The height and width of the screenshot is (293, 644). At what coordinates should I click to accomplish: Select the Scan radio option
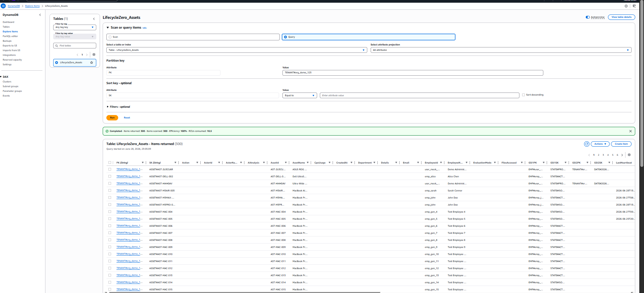110,37
